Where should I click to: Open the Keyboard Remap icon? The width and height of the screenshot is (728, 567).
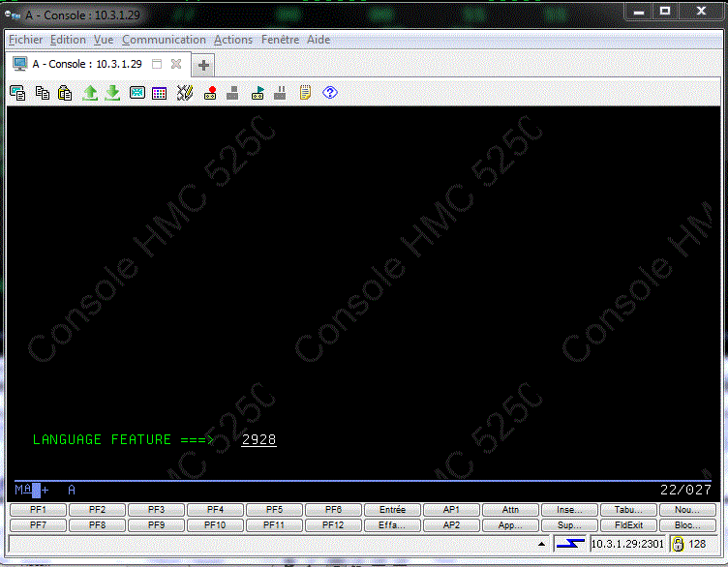click(185, 93)
